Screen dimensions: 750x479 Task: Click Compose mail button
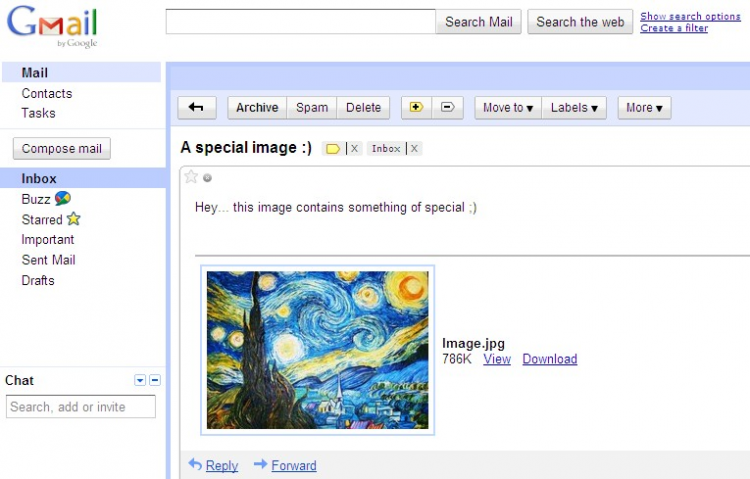62,149
